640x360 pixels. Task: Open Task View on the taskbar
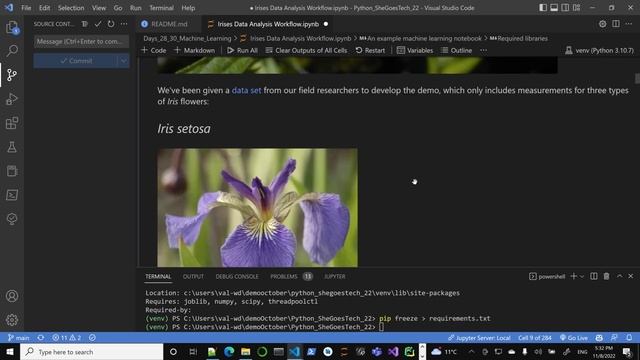pos(193,351)
